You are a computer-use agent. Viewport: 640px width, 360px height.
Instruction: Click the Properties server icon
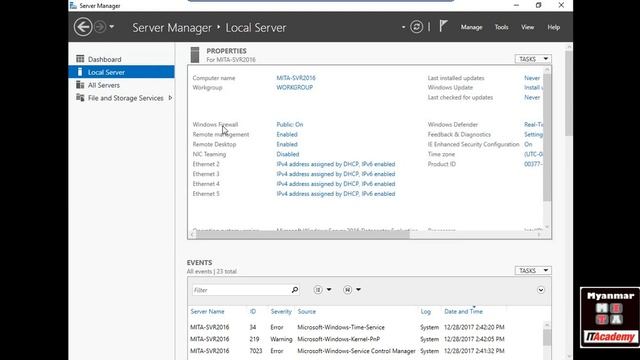(x=195, y=55)
